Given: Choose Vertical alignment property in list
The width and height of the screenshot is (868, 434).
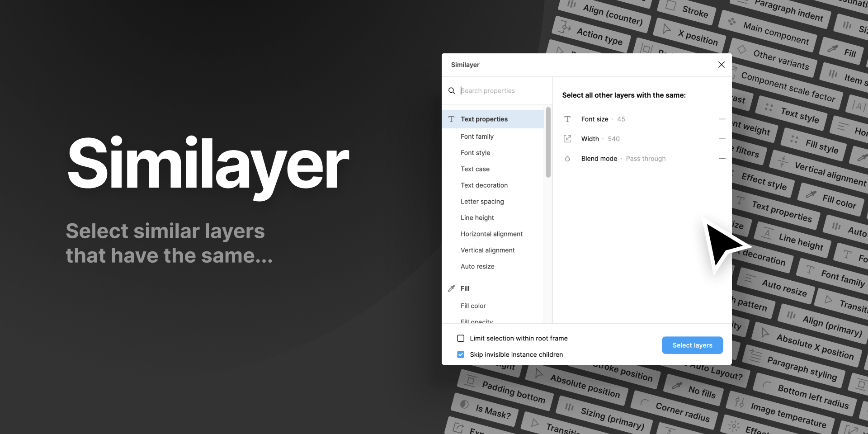Looking at the screenshot, I should pyautogui.click(x=487, y=250).
